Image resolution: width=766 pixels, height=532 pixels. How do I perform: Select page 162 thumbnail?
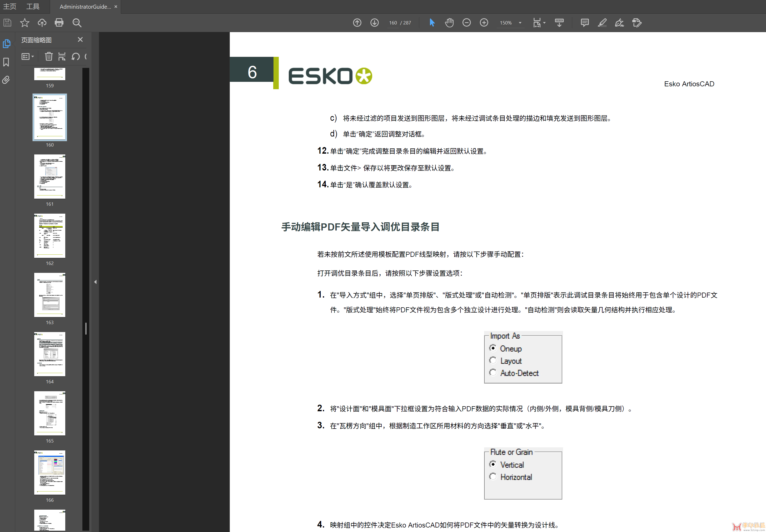[50, 236]
